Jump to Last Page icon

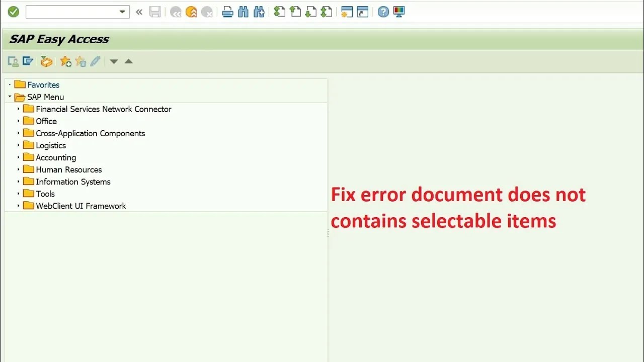[x=327, y=12]
